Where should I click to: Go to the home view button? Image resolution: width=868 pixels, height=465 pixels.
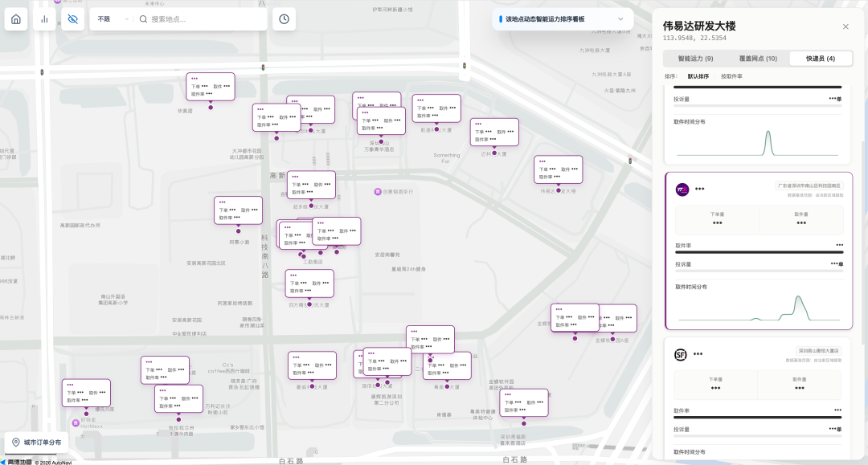point(16,19)
